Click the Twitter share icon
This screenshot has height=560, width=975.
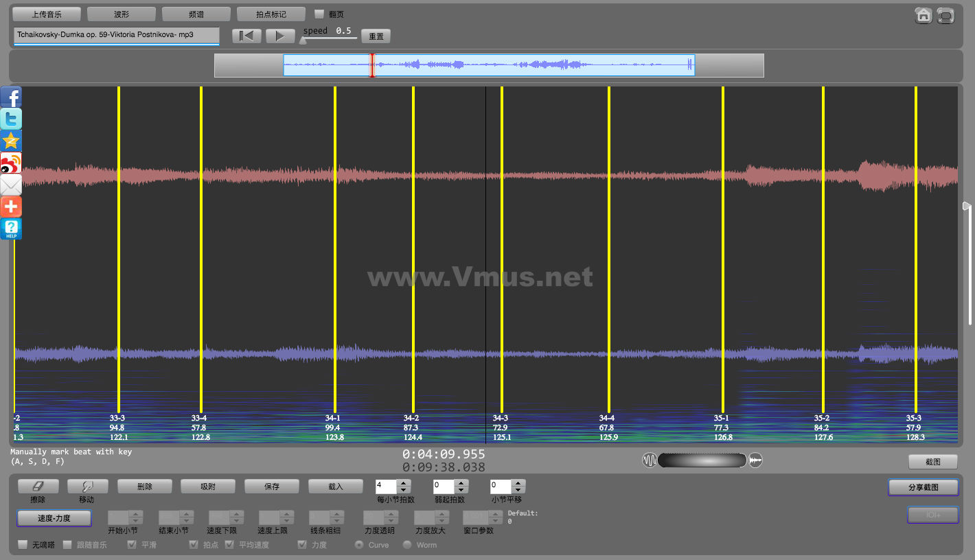point(11,119)
